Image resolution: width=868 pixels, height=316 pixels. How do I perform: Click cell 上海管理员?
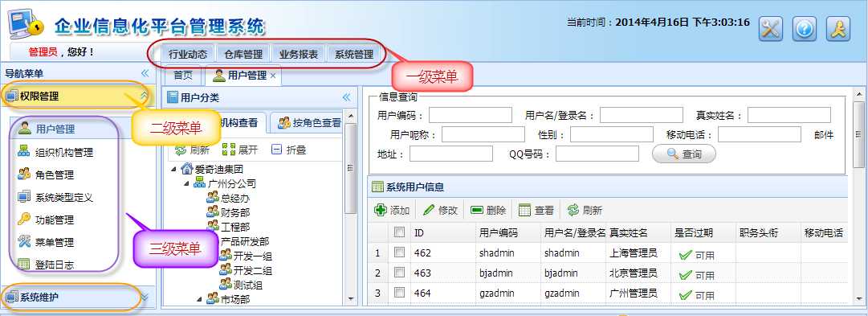(x=638, y=252)
